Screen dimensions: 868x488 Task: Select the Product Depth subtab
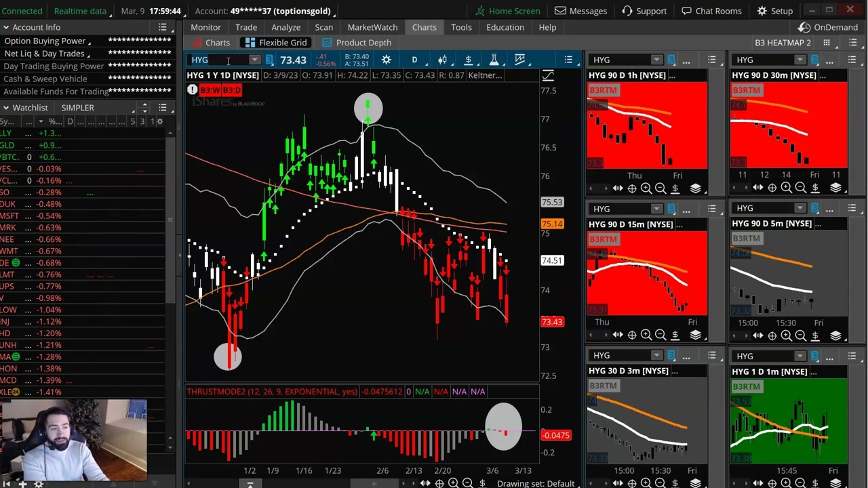coord(357,43)
